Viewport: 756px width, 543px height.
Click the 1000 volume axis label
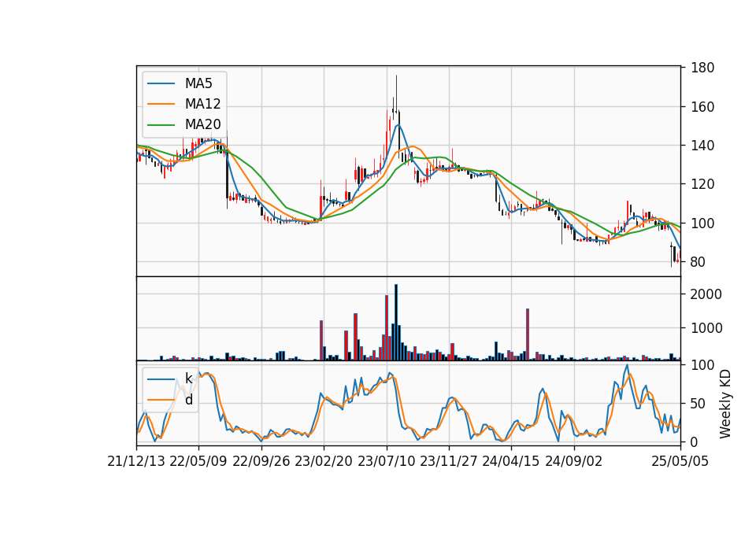[x=706, y=328]
